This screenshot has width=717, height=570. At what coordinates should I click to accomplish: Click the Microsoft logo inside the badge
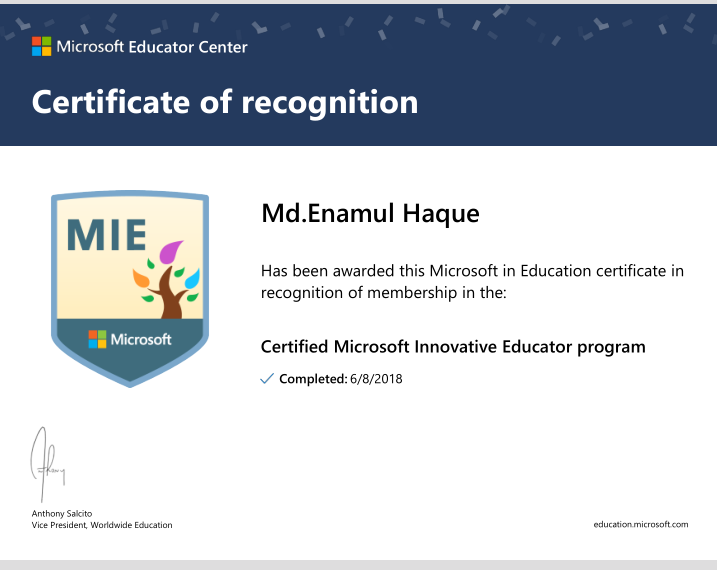click(x=97, y=339)
